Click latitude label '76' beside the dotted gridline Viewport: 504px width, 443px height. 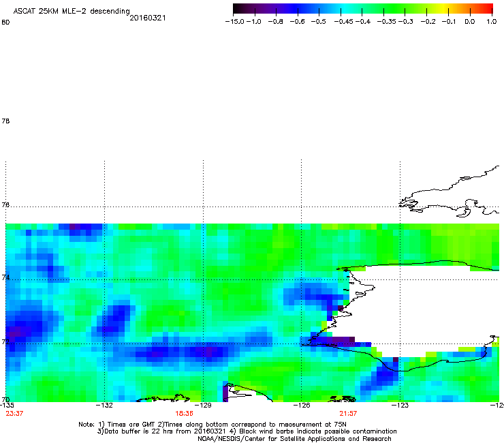point(5,204)
